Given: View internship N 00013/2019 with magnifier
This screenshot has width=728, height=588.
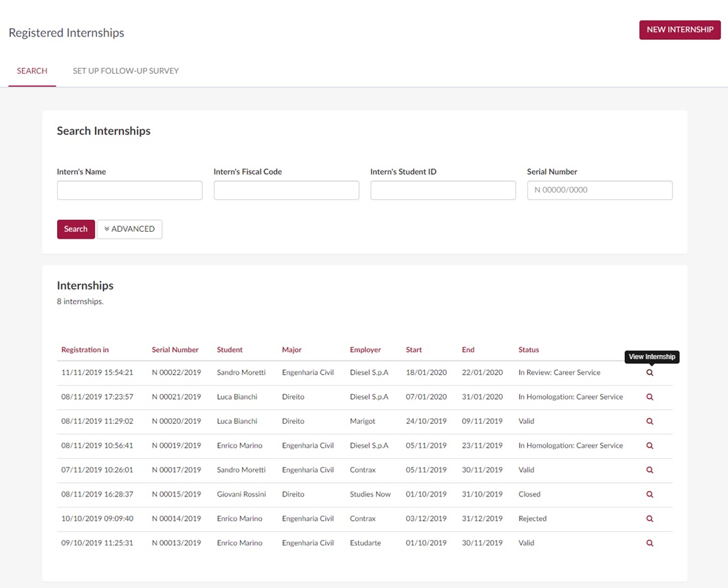Looking at the screenshot, I should coord(650,543).
